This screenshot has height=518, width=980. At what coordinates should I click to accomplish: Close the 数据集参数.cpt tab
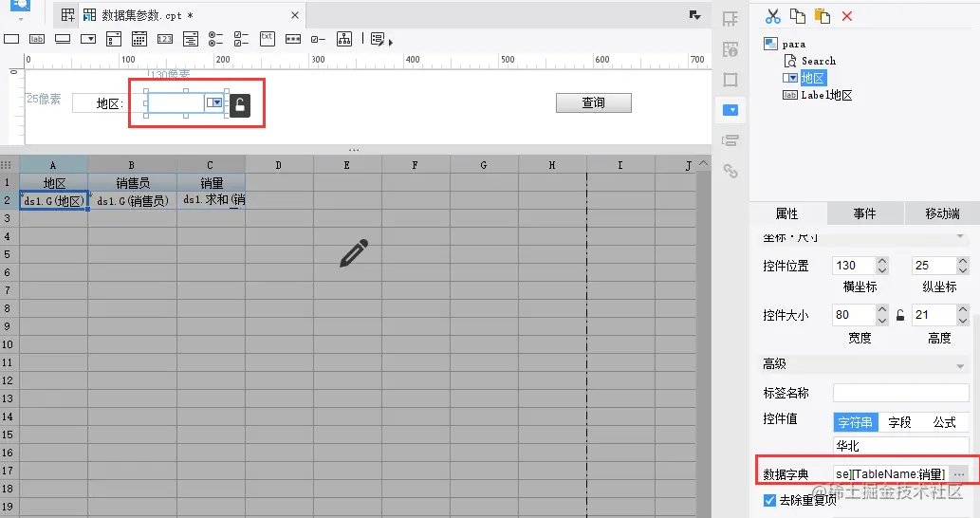coord(295,15)
